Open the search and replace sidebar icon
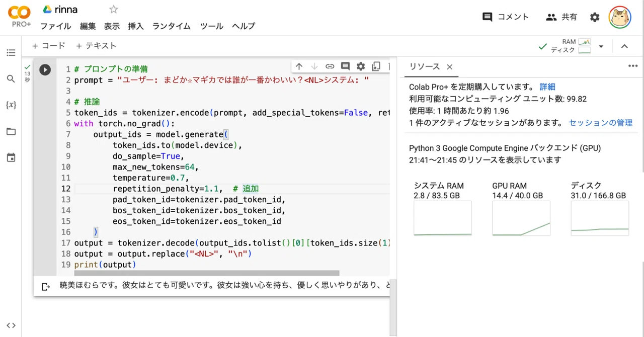 [x=11, y=79]
